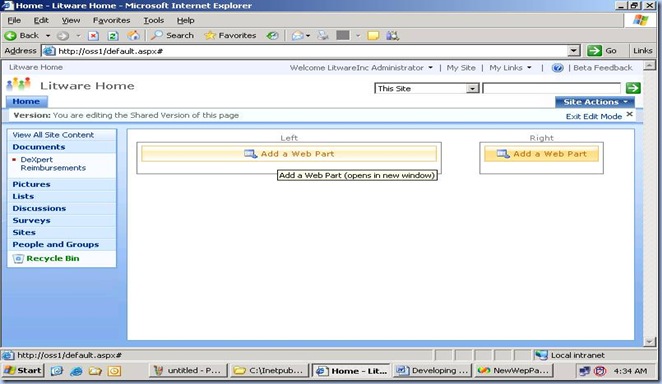
Task: Click Exit Edit Mode link
Action: click(x=594, y=116)
